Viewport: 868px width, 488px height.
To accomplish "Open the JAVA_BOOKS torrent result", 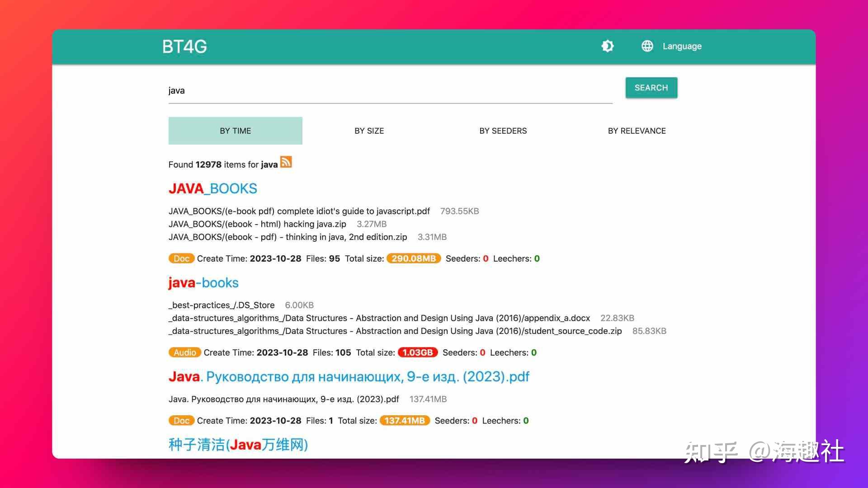I will (x=212, y=188).
